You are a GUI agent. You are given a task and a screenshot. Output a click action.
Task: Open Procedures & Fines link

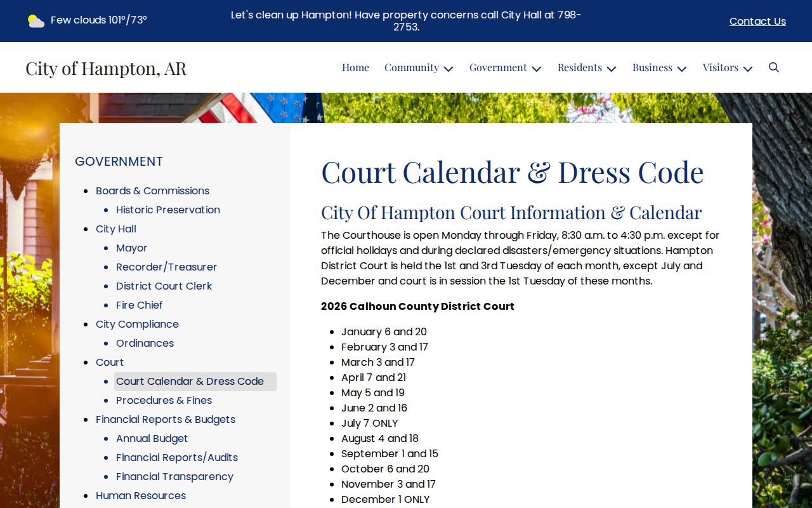coord(164,400)
